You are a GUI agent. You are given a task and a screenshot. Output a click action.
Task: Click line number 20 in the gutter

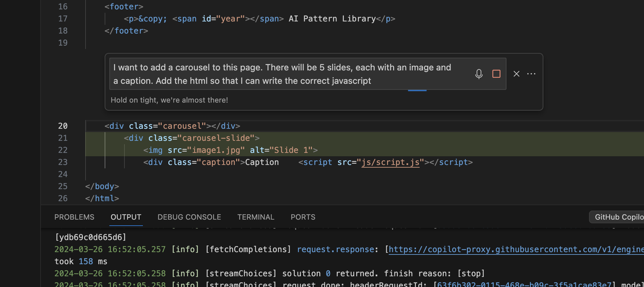pos(63,126)
